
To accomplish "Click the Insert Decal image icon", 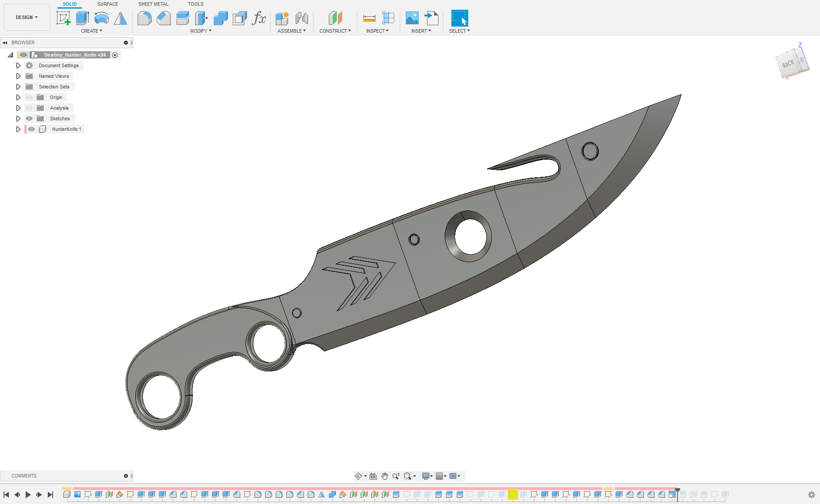I will [412, 18].
